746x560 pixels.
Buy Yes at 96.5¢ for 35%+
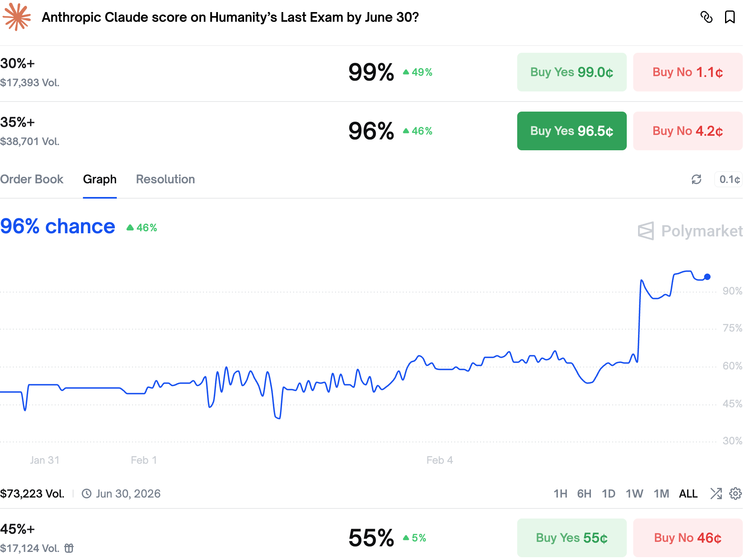tap(572, 131)
